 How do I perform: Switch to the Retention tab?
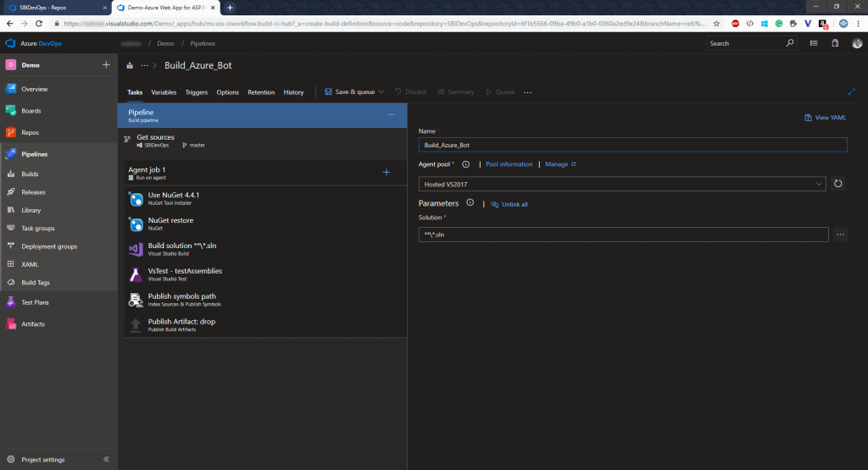(261, 92)
